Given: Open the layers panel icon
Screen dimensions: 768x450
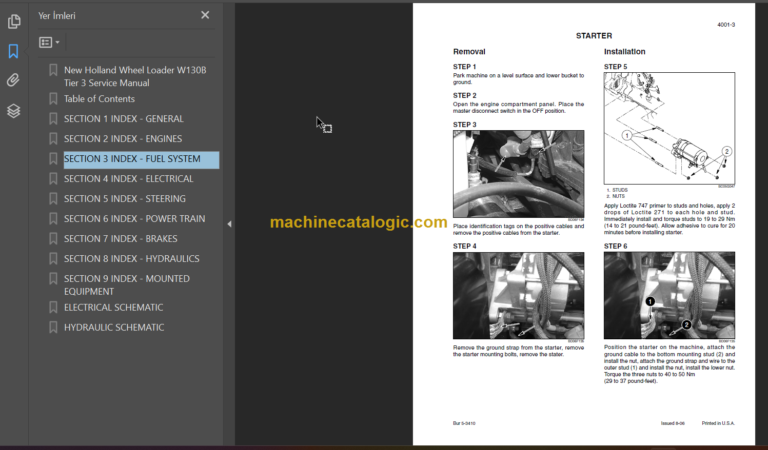Looking at the screenshot, I should click(x=13, y=111).
